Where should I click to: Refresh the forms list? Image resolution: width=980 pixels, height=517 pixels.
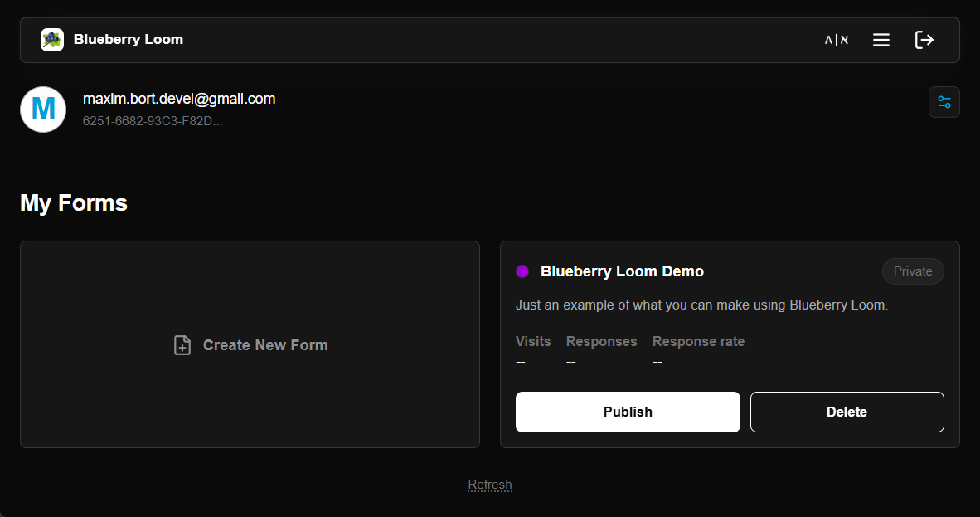pyautogui.click(x=489, y=485)
